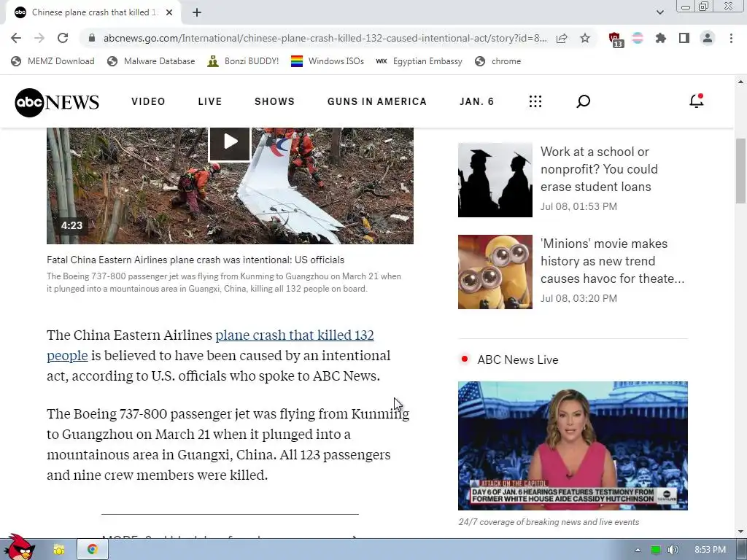Watch ABC News Live stream thumbnail

point(573,446)
